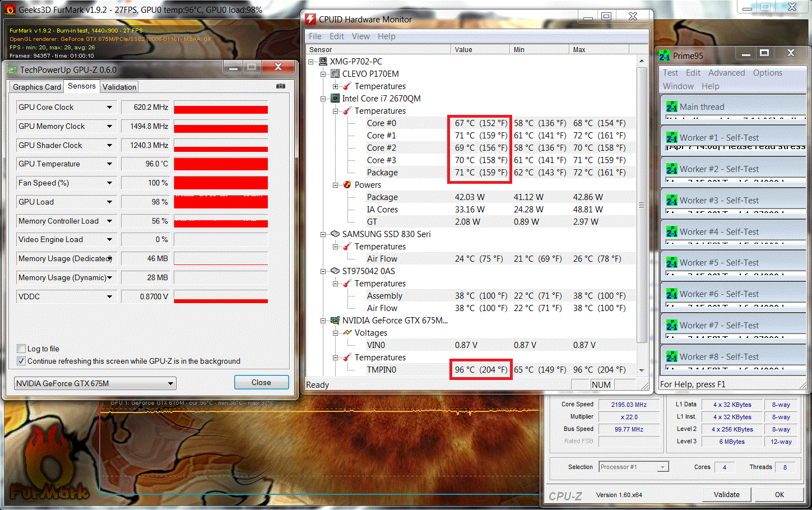
Task: Open the Test menu in Prime95
Action: (671, 73)
